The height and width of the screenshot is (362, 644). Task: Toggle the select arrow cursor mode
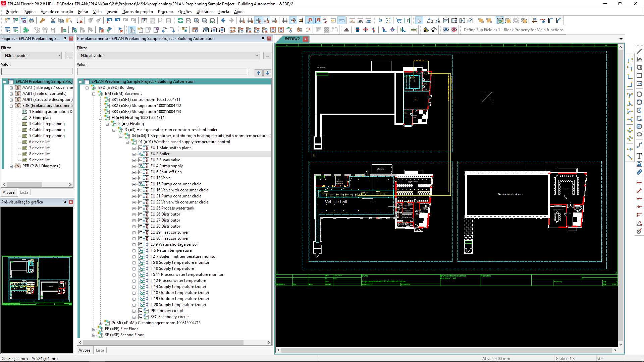419,20
